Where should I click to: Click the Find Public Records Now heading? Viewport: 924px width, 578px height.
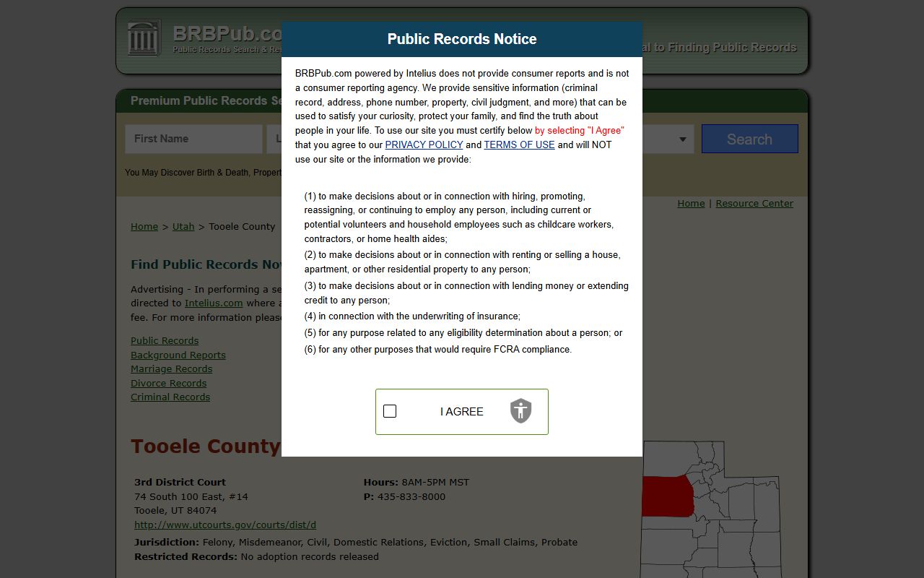coord(206,264)
